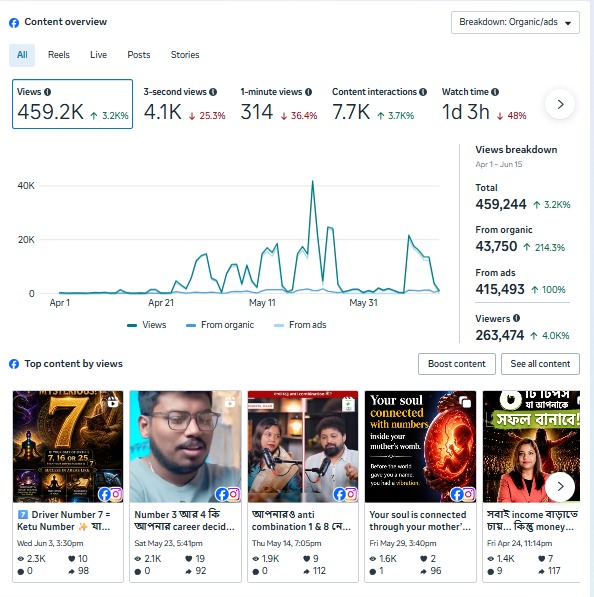Toggle the From organic legend item
Viewport: 594px width, 597px height.
point(220,325)
